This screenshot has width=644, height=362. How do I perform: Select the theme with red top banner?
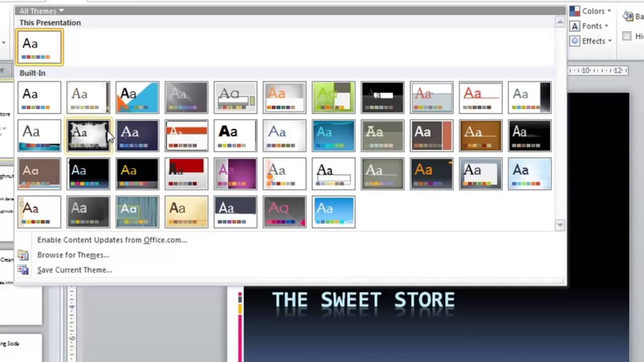(186, 174)
